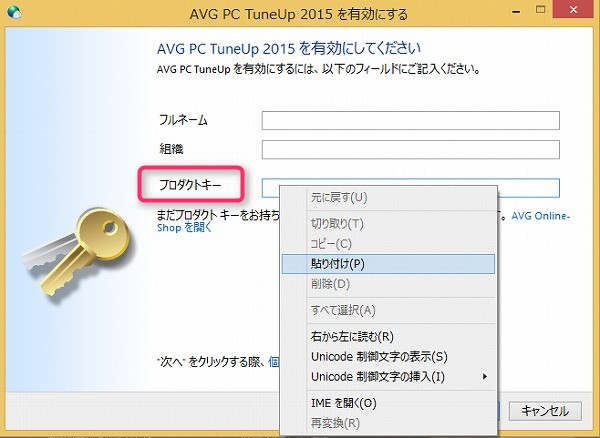Select すべて選択(A) menu item

coord(388,310)
